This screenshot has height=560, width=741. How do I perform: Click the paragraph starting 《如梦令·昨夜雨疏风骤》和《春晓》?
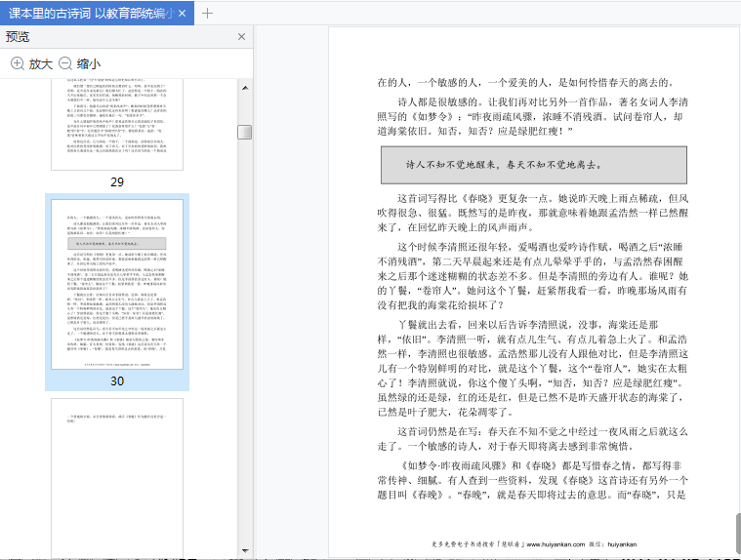(x=533, y=480)
